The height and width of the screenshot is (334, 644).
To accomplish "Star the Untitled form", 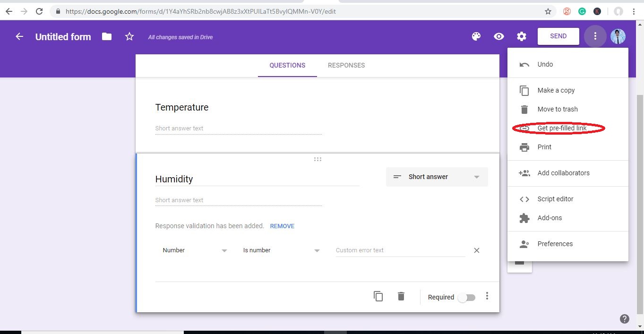I will [x=129, y=36].
